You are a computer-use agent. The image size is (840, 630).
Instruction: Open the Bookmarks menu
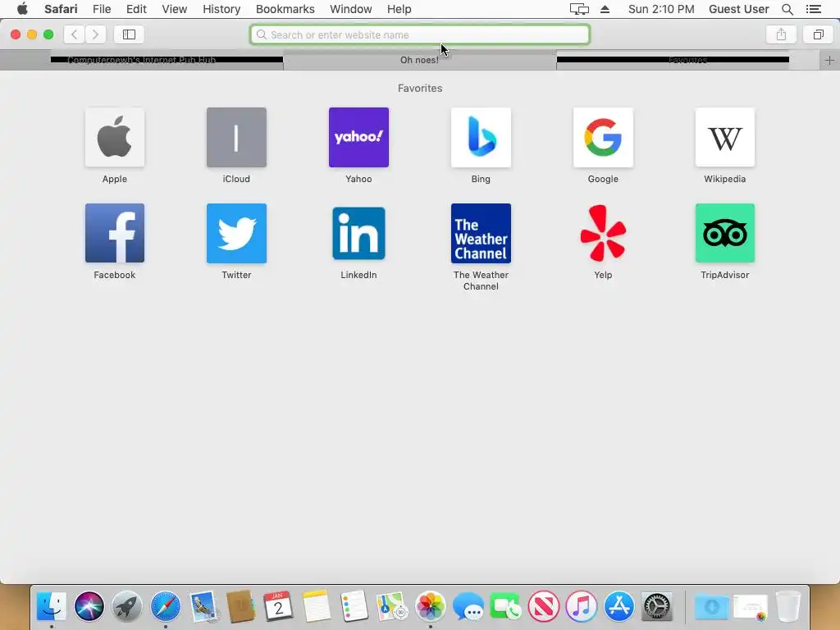coord(285,9)
